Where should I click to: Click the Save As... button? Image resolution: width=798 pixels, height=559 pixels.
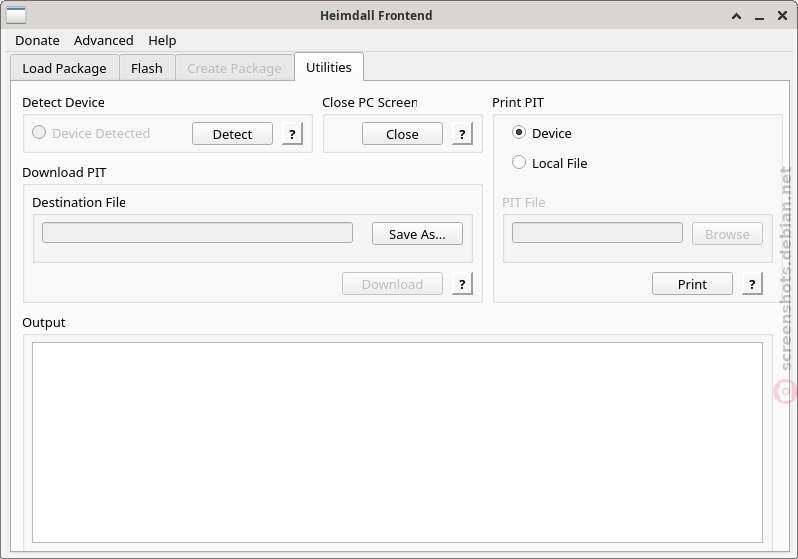[417, 234]
